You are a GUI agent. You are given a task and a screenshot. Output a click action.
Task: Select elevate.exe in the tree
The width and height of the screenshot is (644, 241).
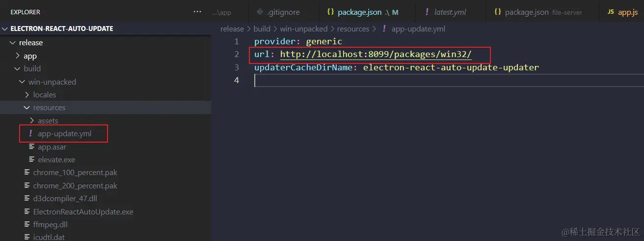[56, 160]
